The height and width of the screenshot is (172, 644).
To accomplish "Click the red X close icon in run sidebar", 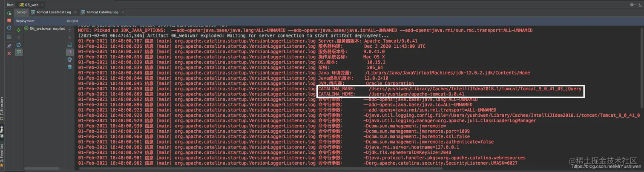I will click(x=9, y=54).
